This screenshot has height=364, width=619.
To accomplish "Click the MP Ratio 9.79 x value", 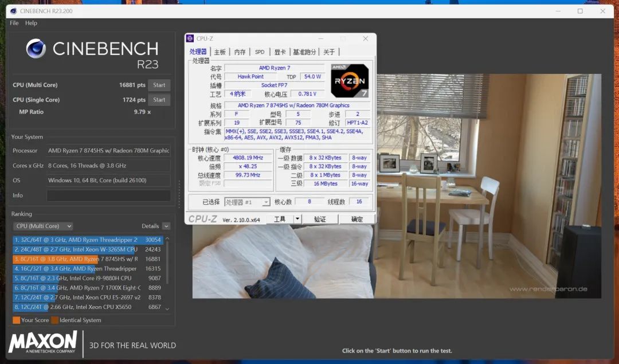I will [x=142, y=112].
